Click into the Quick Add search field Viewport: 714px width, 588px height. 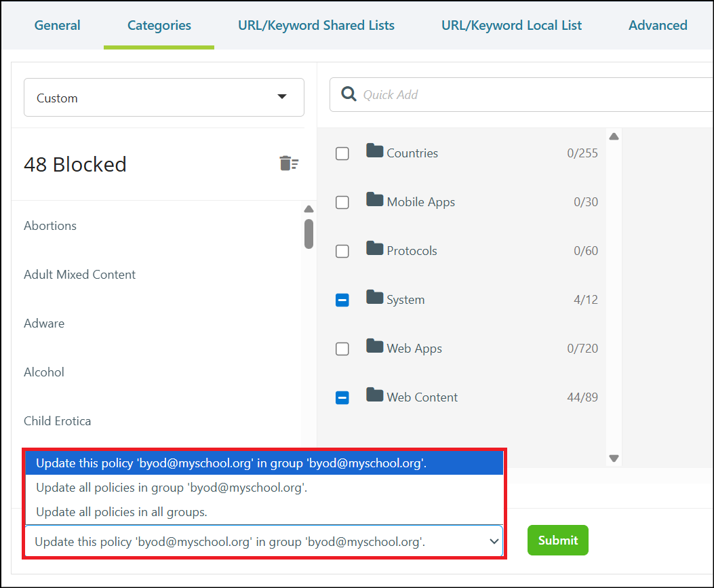coord(521,95)
